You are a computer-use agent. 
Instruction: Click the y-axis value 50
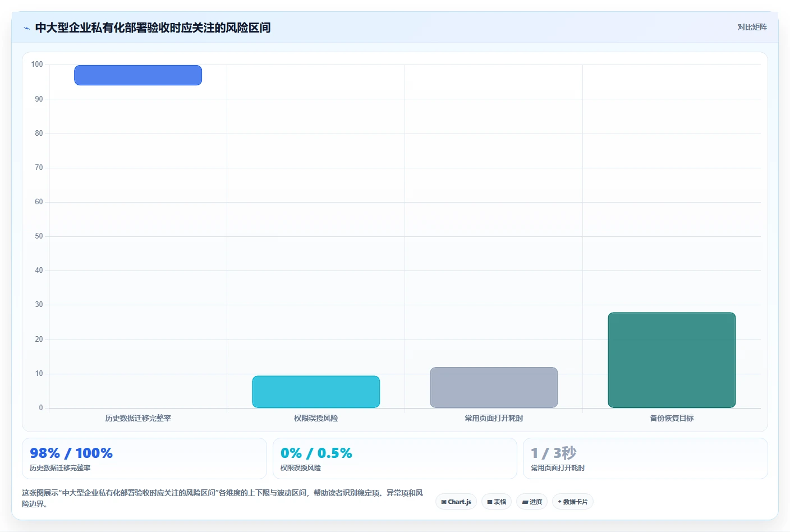pos(39,236)
